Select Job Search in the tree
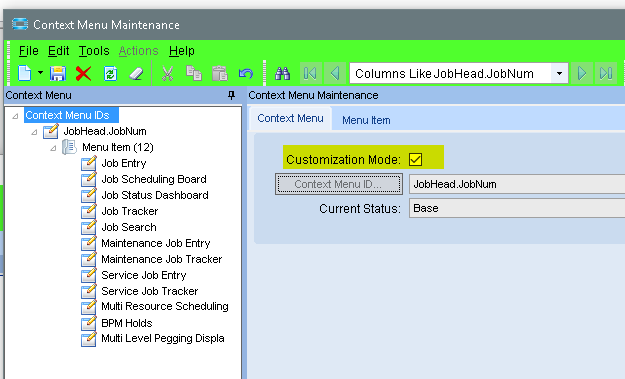 129,227
